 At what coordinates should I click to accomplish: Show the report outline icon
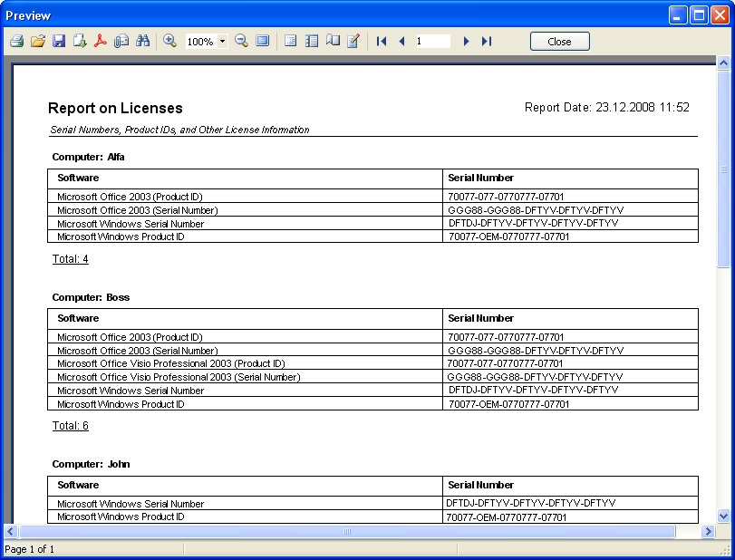tap(291, 42)
